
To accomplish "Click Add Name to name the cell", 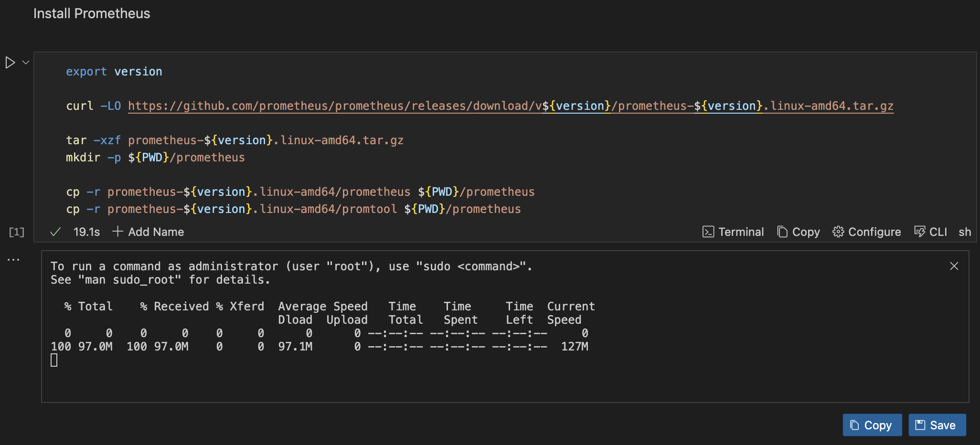I will 148,232.
